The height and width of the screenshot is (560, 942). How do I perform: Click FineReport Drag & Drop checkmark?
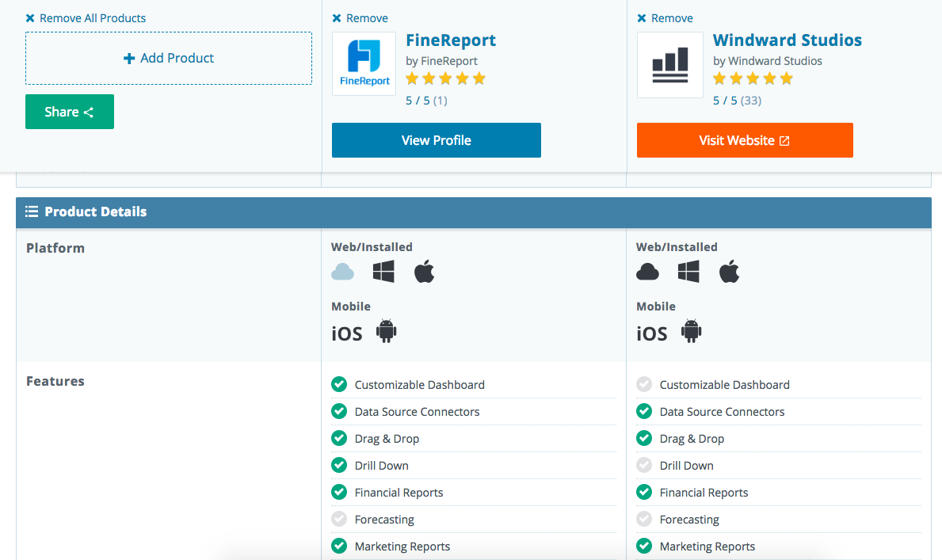click(339, 438)
